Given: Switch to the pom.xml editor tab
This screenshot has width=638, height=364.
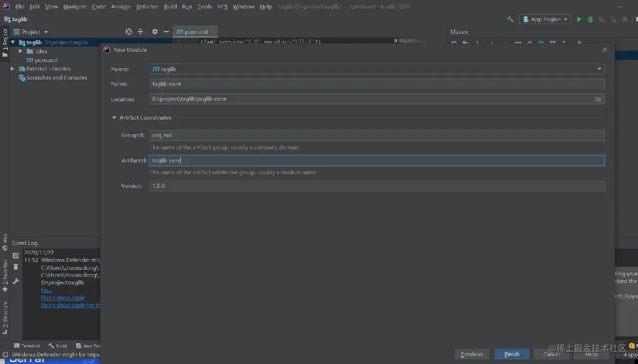Looking at the screenshot, I should click(x=196, y=32).
